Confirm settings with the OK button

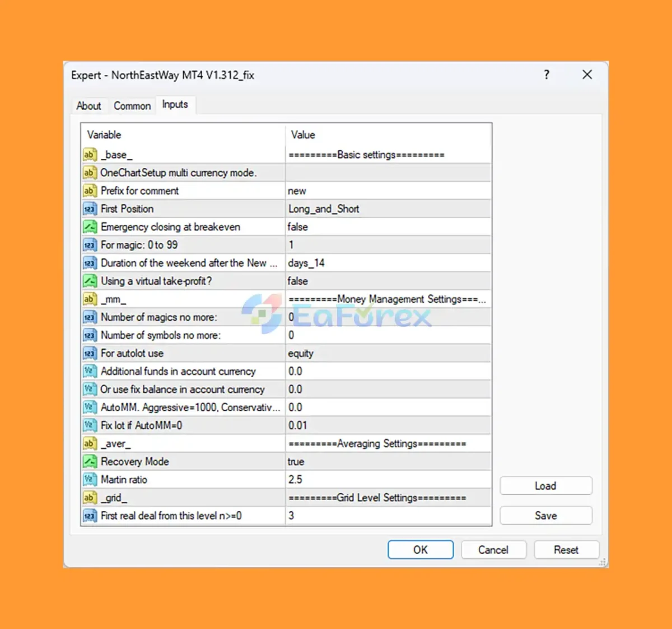pos(421,550)
